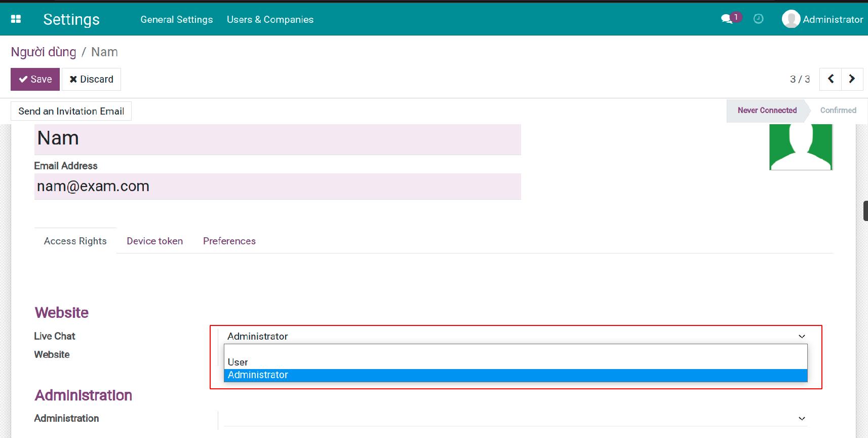Expand the Administration dropdown field

pyautogui.click(x=516, y=418)
